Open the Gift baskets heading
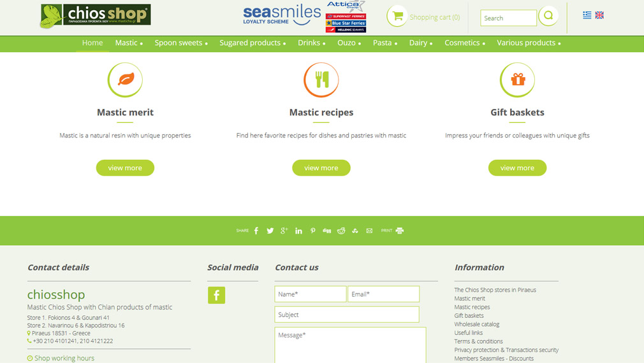The width and height of the screenshot is (644, 363). pyautogui.click(x=518, y=112)
